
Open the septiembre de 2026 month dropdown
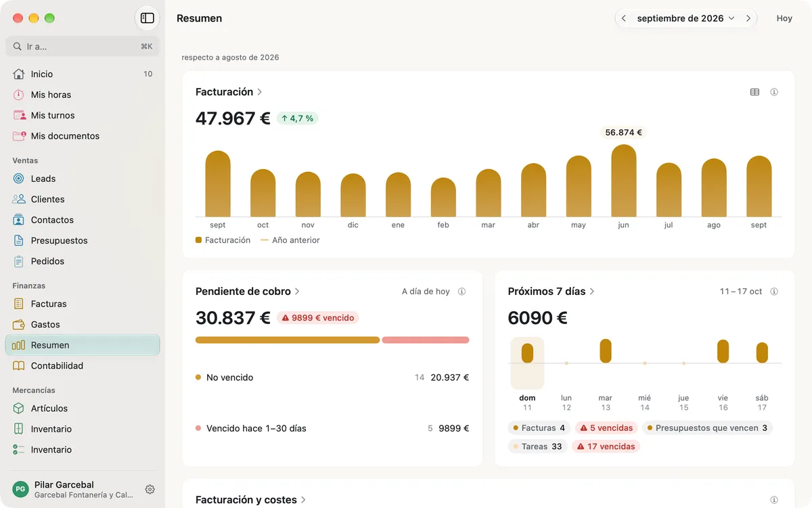pos(685,18)
